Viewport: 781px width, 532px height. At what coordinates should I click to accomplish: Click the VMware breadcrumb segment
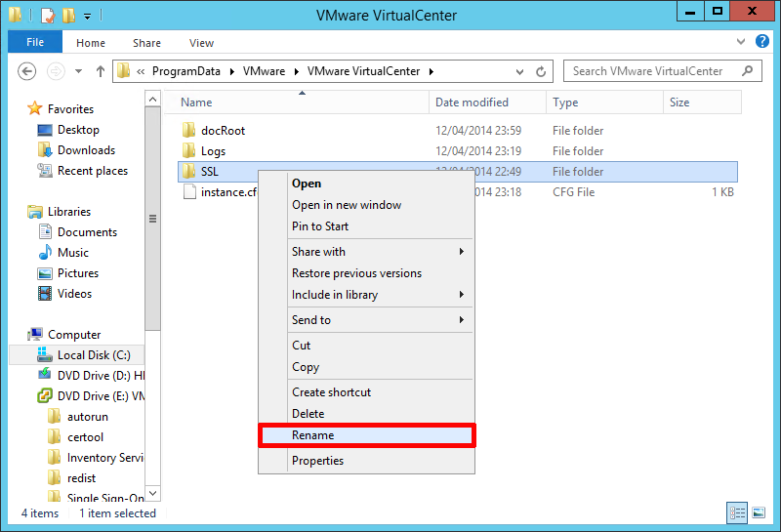click(x=264, y=71)
